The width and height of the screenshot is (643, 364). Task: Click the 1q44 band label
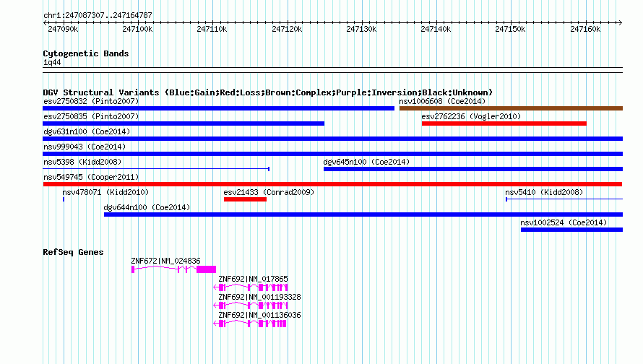[x=52, y=62]
